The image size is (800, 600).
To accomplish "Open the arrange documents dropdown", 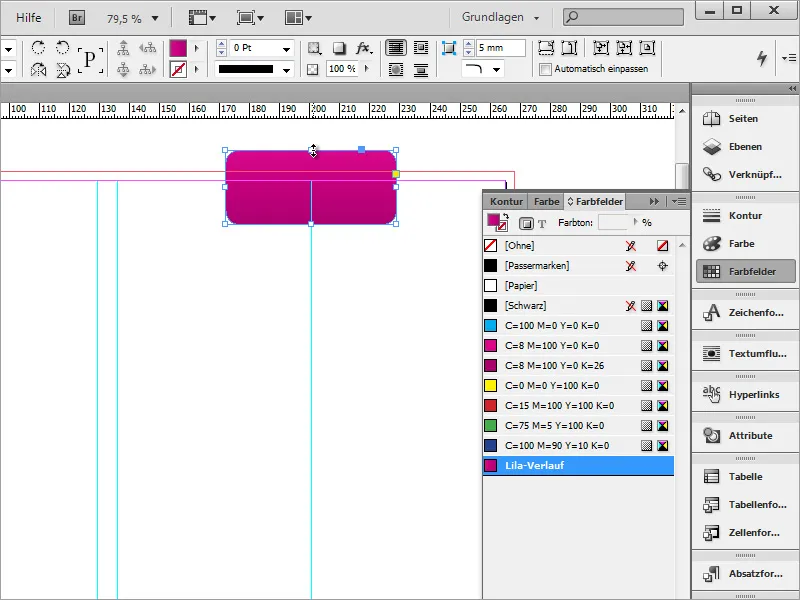I will [298, 18].
